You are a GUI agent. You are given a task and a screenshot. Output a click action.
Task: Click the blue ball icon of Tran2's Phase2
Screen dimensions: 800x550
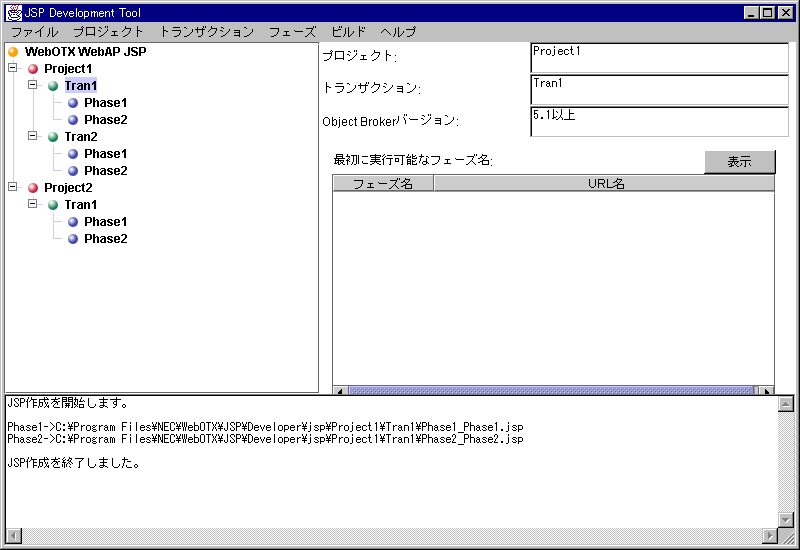pyautogui.click(x=73, y=171)
